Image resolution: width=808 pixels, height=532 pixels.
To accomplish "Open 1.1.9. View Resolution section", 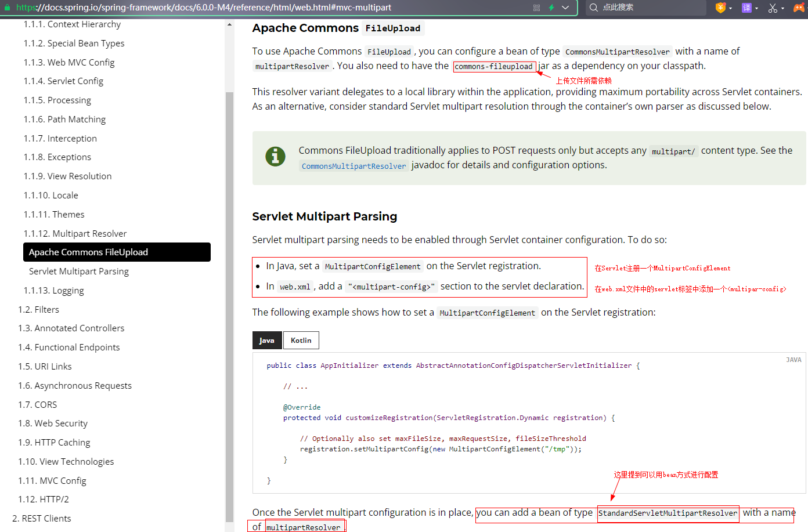I will pos(67,176).
